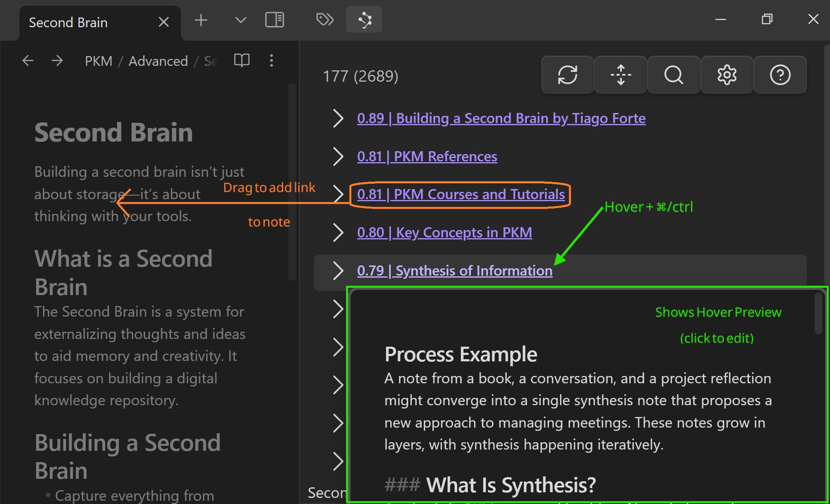This screenshot has height=504, width=830.
Task: Open the tags pane icon
Action: click(x=325, y=20)
